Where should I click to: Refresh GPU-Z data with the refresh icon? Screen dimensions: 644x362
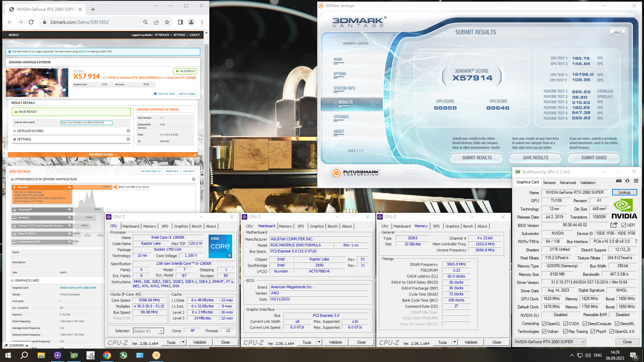click(x=627, y=181)
